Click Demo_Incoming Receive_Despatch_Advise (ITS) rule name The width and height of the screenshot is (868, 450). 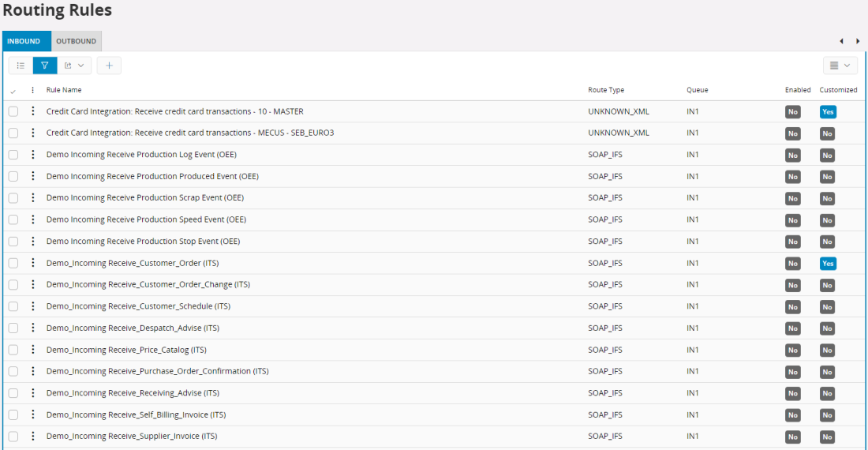(x=133, y=328)
